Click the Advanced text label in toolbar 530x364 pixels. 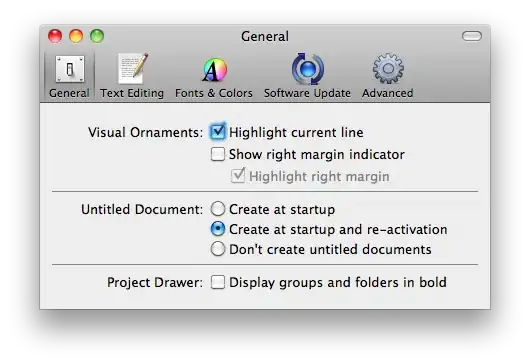tap(388, 93)
